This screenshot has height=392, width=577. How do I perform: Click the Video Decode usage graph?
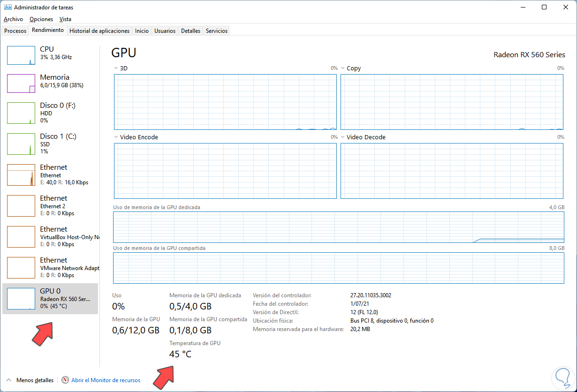pyautogui.click(x=452, y=171)
